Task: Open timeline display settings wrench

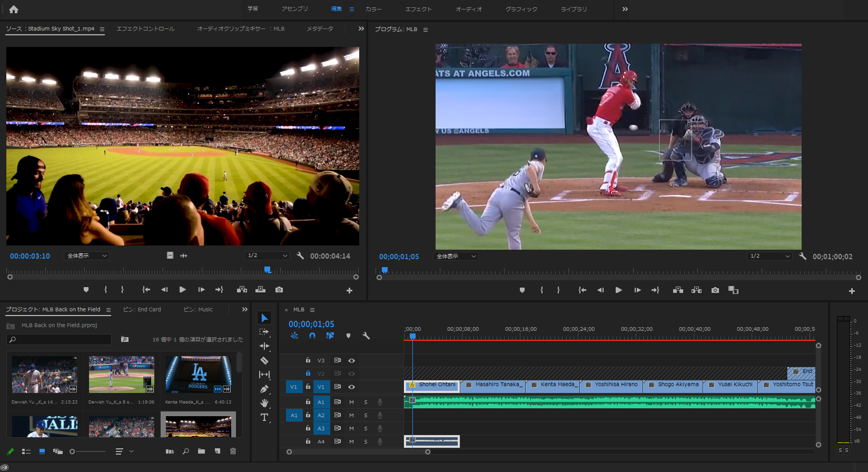Action: click(x=366, y=336)
